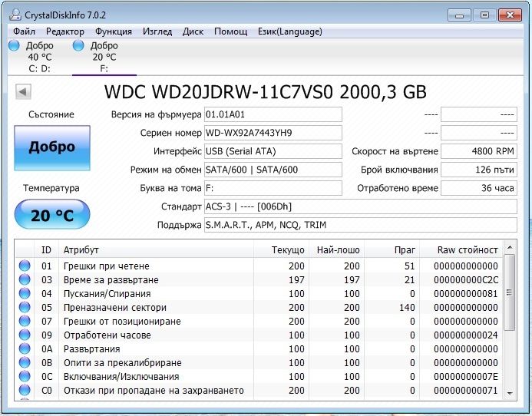Click the Праг column header
Image resolution: width=532 pixels, height=416 pixels.
coord(392,250)
